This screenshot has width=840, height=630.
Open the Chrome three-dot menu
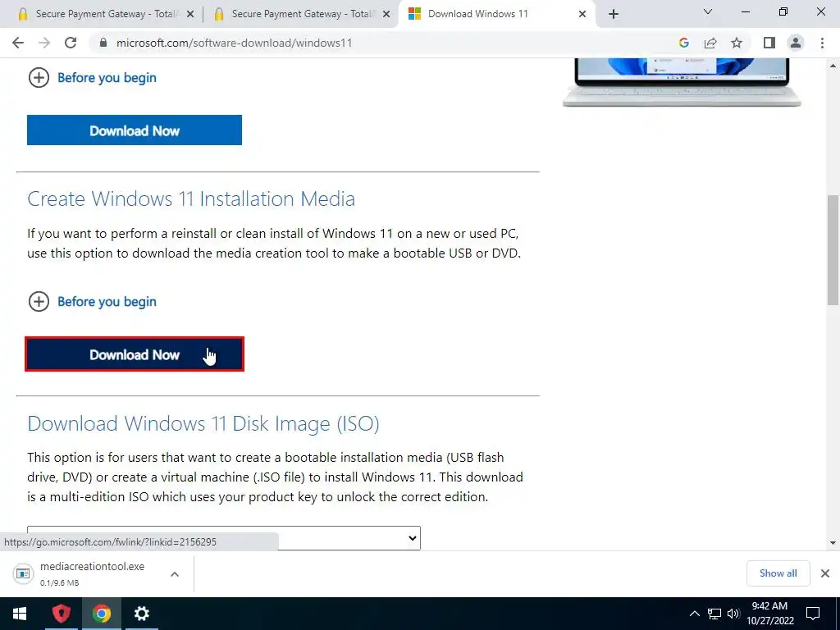(822, 43)
